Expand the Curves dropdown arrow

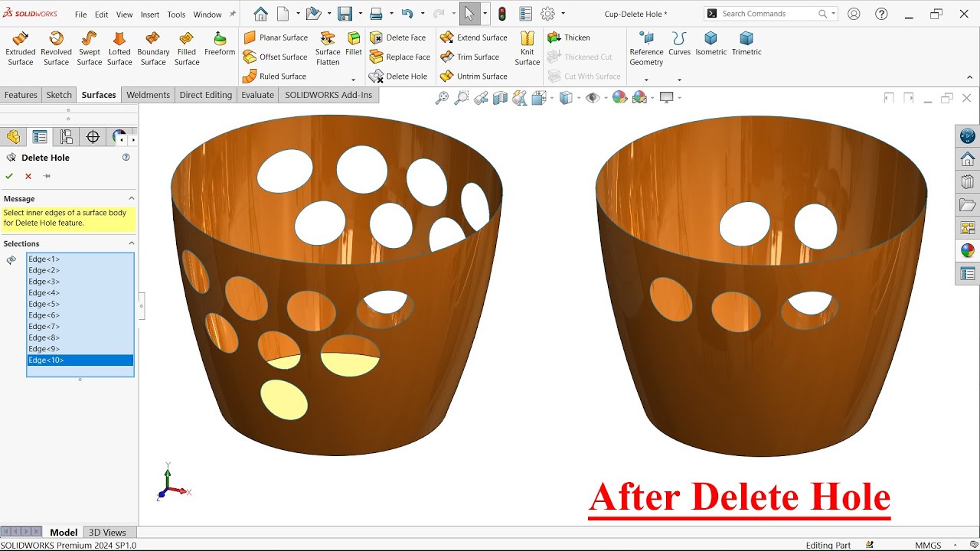pyautogui.click(x=679, y=80)
